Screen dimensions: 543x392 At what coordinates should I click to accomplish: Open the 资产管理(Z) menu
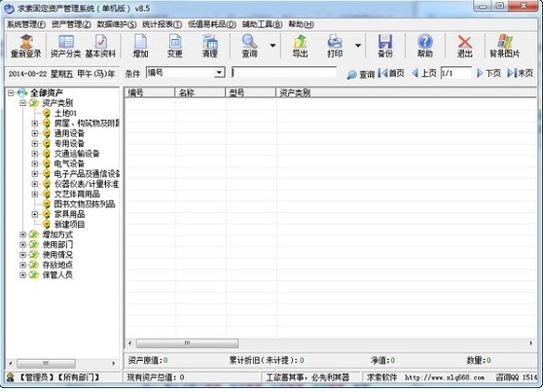(71, 24)
